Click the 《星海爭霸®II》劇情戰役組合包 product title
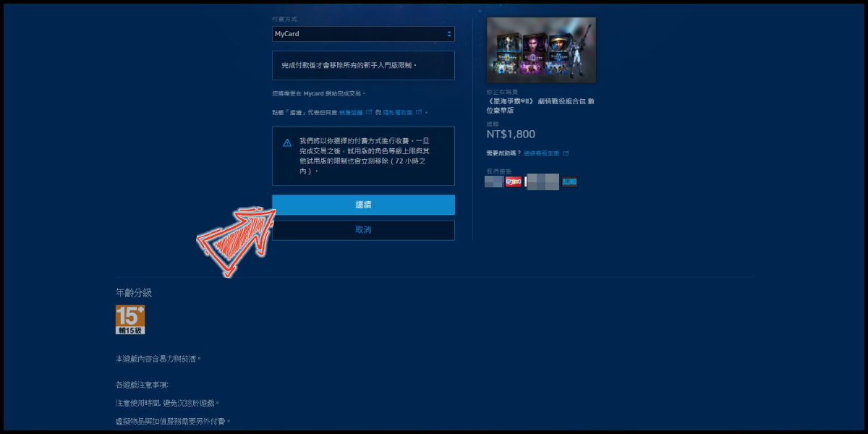This screenshot has height=434, width=868. pos(540,105)
